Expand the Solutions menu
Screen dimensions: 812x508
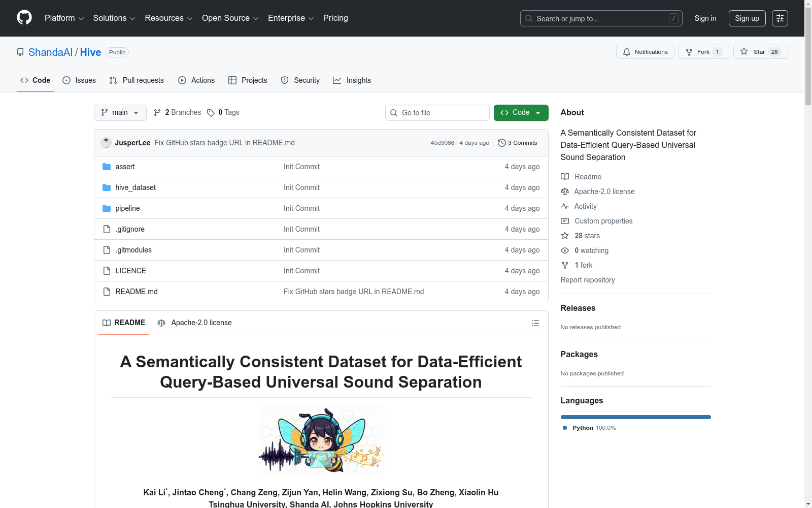pos(114,18)
